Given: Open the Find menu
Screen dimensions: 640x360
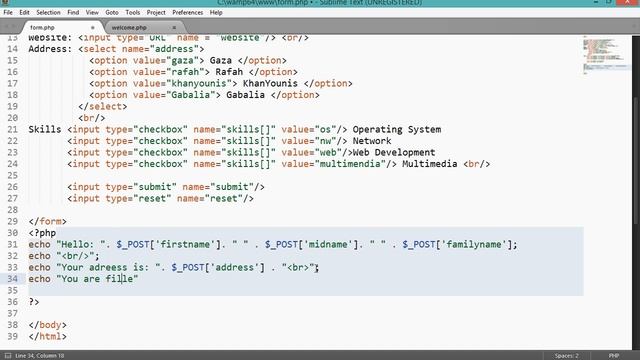Looking at the screenshot, I should 73,13.
